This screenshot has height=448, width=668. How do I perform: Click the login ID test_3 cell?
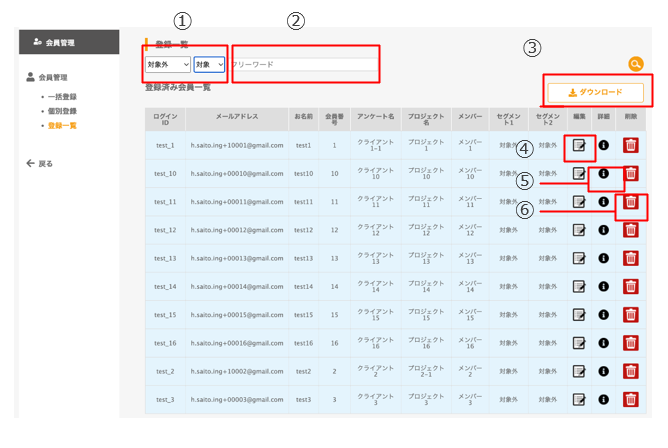(x=165, y=399)
